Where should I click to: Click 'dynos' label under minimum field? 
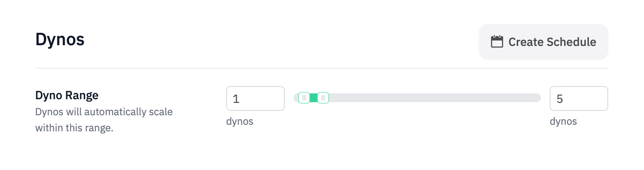click(239, 121)
